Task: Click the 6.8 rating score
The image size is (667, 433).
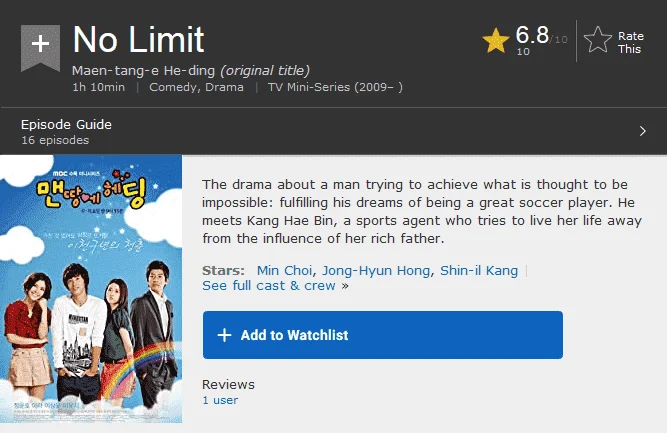Action: (532, 35)
